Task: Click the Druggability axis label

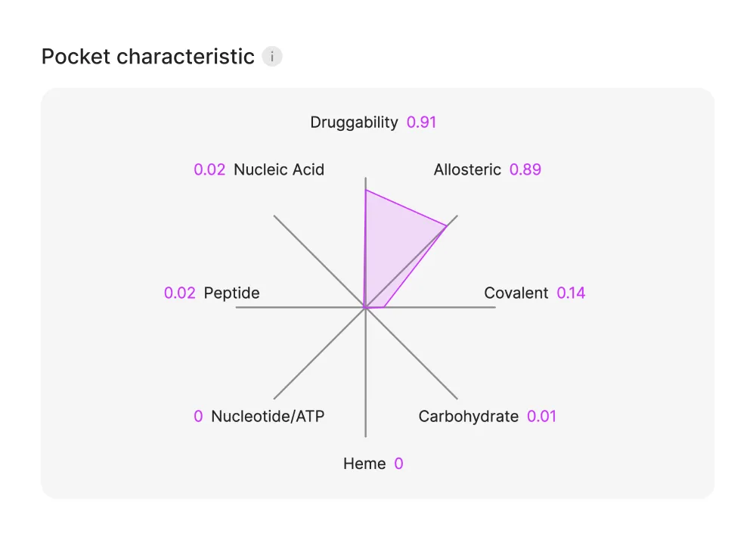Action: click(354, 123)
